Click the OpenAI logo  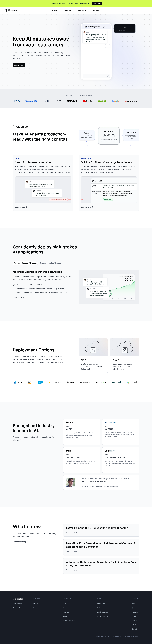pos(71,382)
